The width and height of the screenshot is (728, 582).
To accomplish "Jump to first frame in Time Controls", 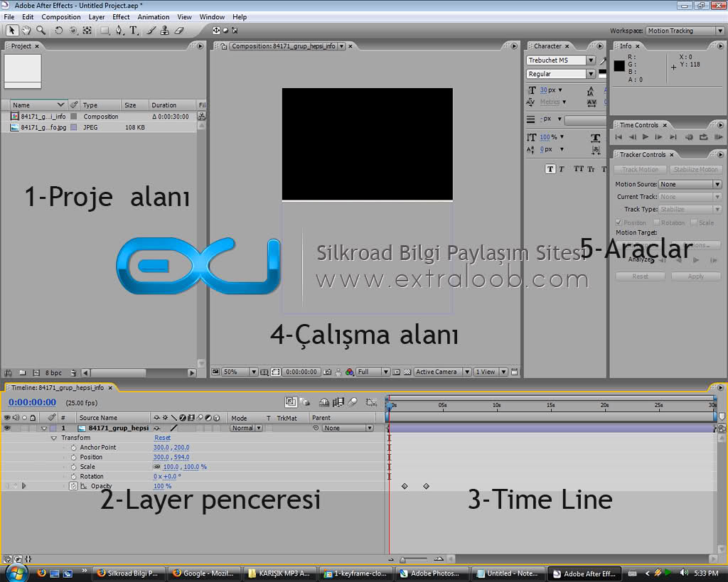I will coord(619,137).
